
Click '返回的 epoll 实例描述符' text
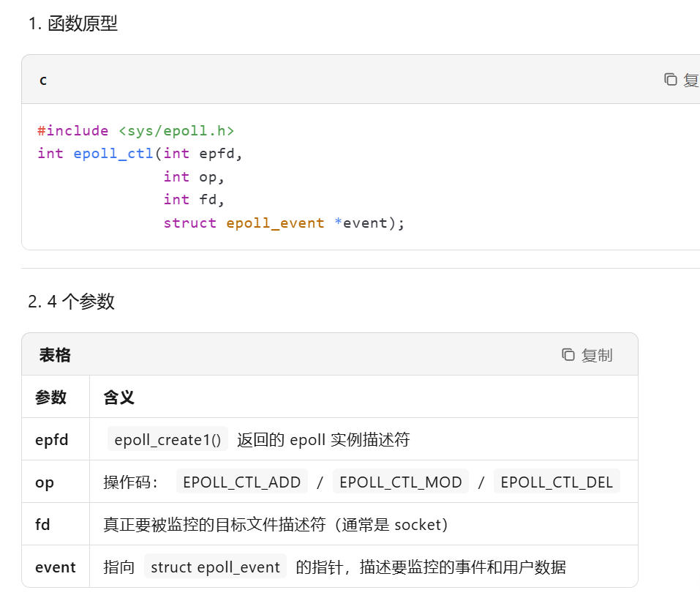pos(323,440)
